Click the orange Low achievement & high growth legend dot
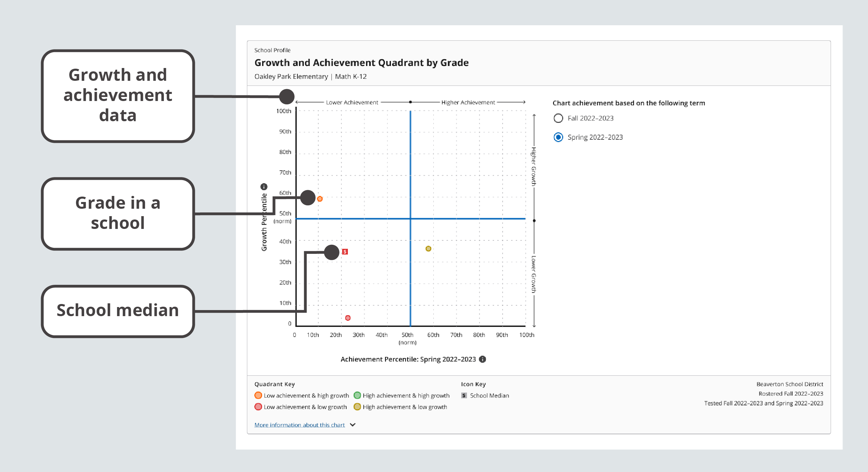 (x=258, y=396)
